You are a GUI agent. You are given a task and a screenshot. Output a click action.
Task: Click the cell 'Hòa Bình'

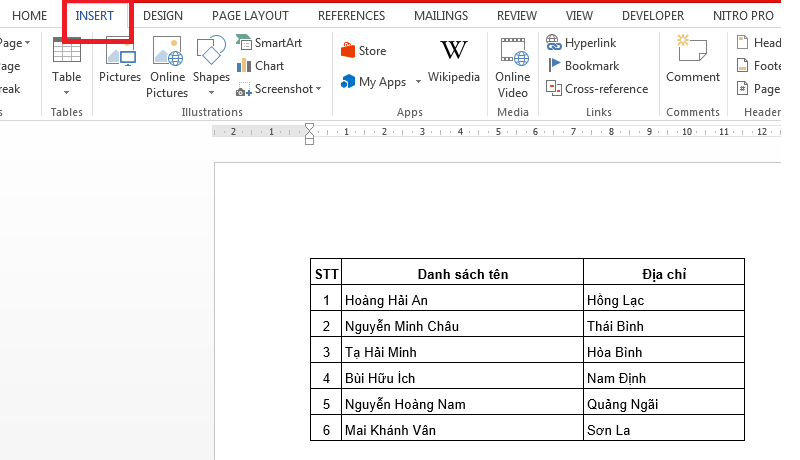tap(664, 350)
